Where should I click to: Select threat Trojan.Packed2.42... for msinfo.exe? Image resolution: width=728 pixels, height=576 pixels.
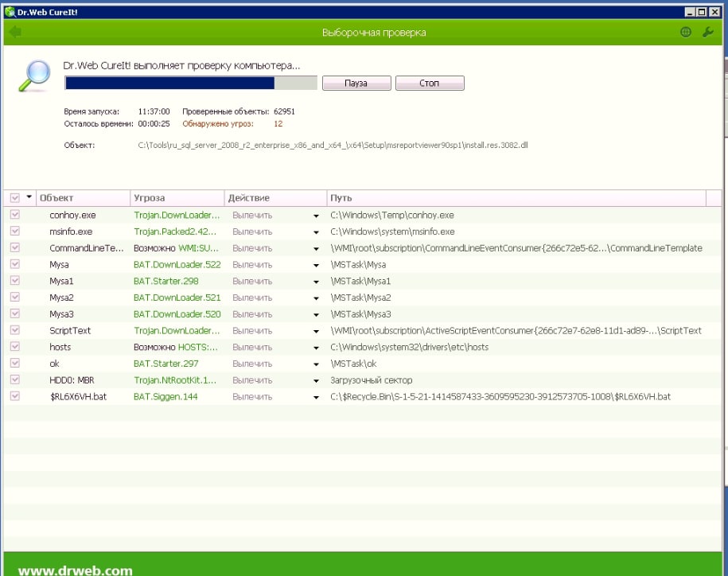point(175,232)
